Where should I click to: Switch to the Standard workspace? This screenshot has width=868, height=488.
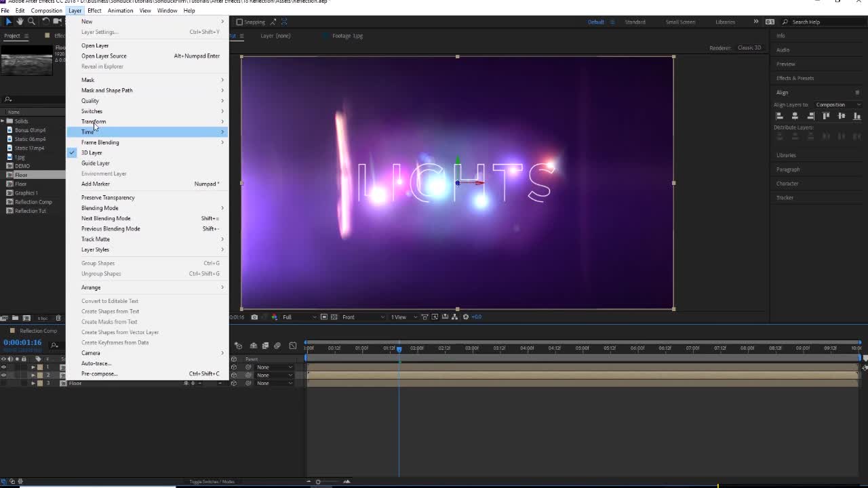[635, 22]
